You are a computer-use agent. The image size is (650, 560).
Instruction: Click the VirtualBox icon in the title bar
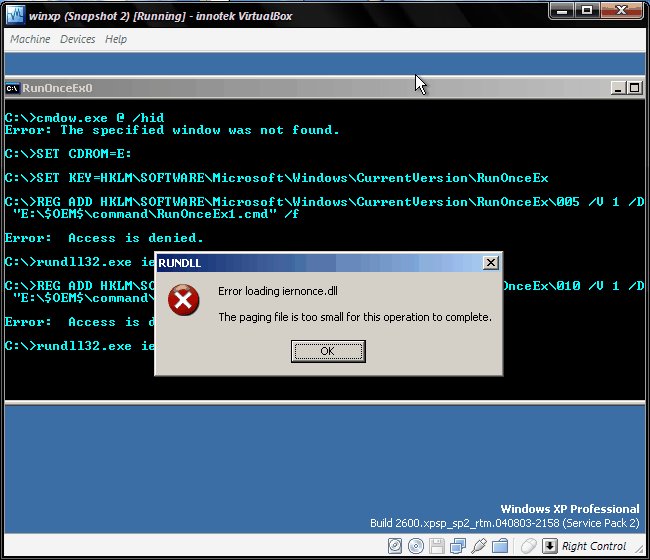pos(16,15)
